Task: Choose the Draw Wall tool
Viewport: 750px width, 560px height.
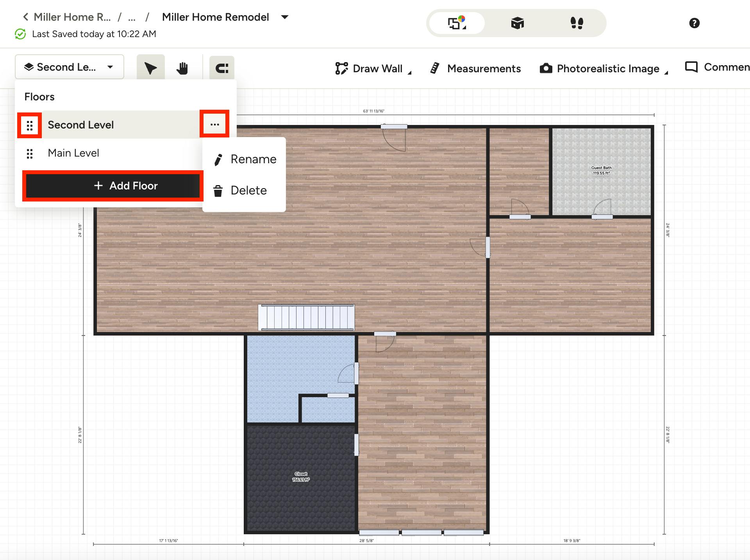Action: click(x=369, y=68)
